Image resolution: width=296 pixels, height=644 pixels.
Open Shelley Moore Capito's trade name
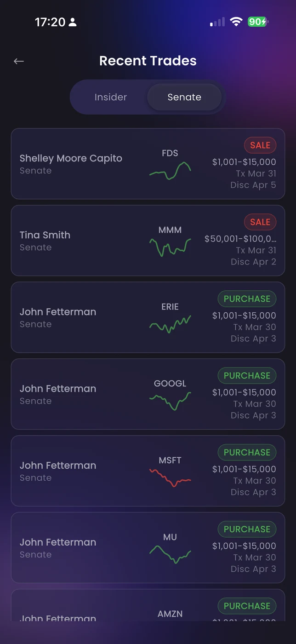(71, 158)
